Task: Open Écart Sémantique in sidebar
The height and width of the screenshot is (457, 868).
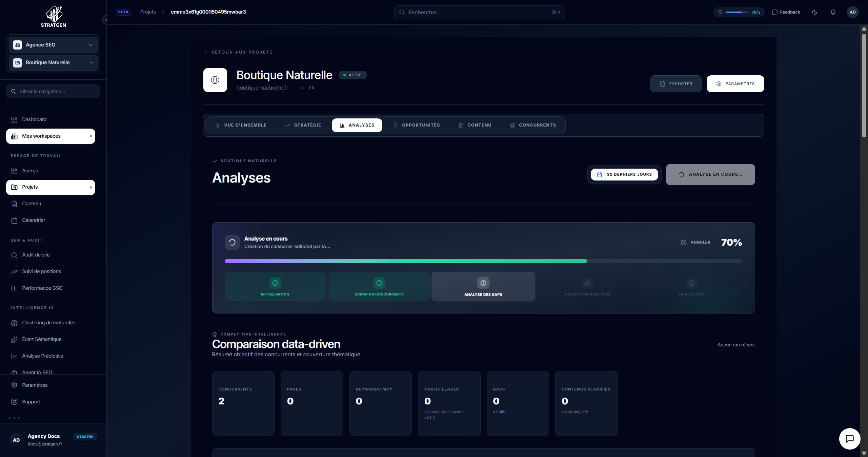Action: coord(42,339)
